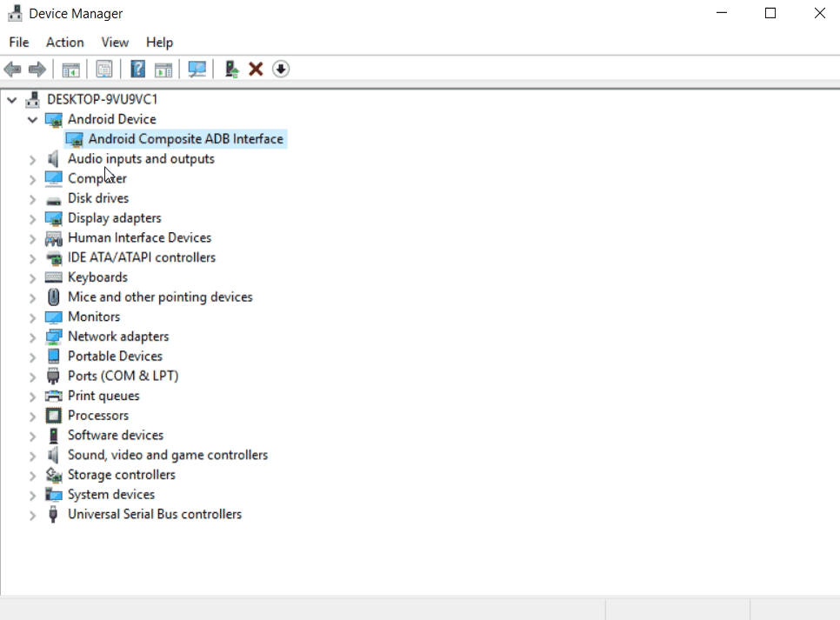Click the Forward arrow toolbar icon
This screenshot has height=620, width=840.
37,69
